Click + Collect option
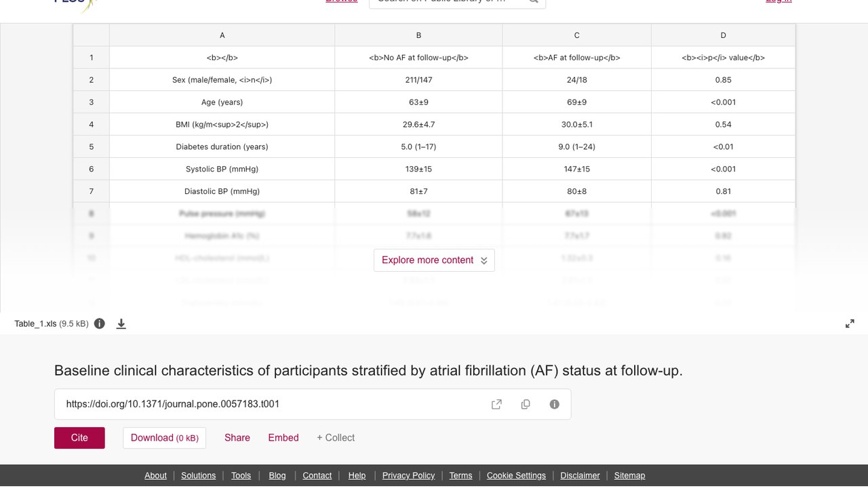This screenshot has height=488, width=868. pos(336,438)
